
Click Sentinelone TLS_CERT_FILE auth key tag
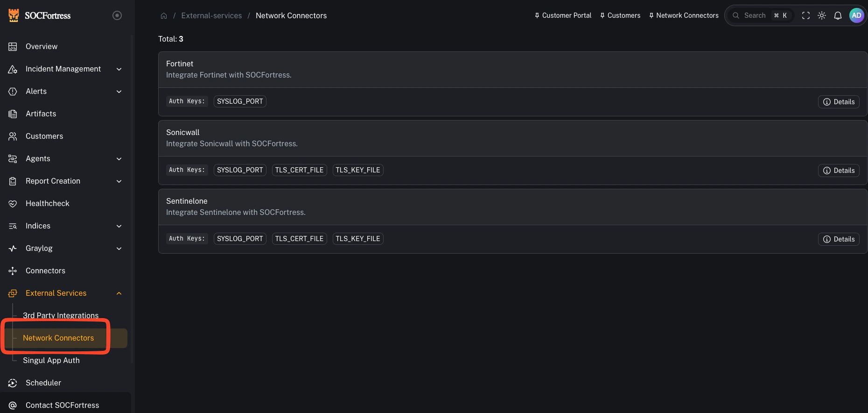299,239
